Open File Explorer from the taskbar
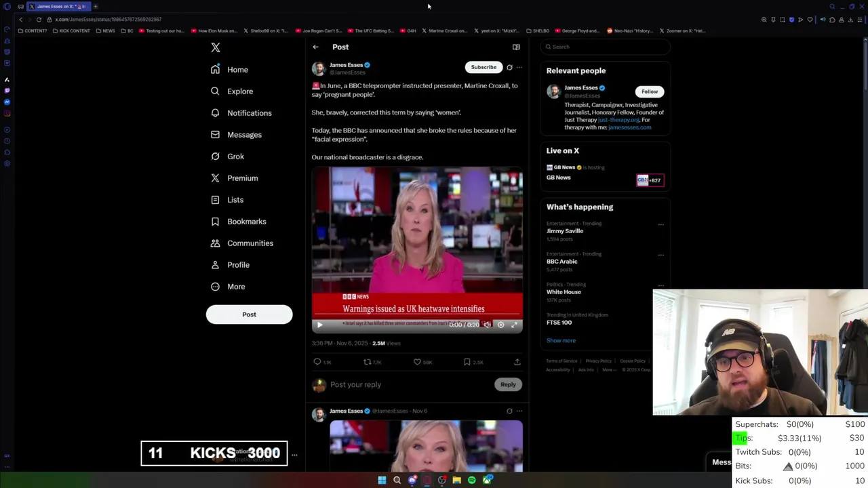Viewport: 868px width, 488px height. tap(457, 481)
